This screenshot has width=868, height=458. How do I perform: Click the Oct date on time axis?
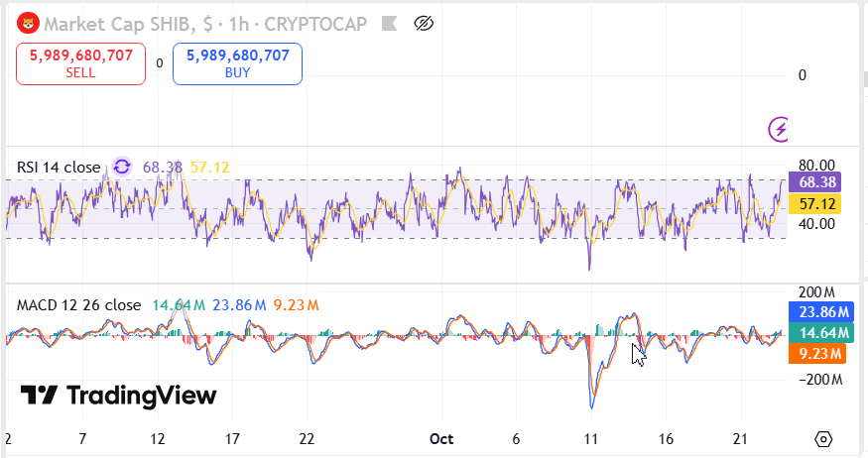click(441, 438)
